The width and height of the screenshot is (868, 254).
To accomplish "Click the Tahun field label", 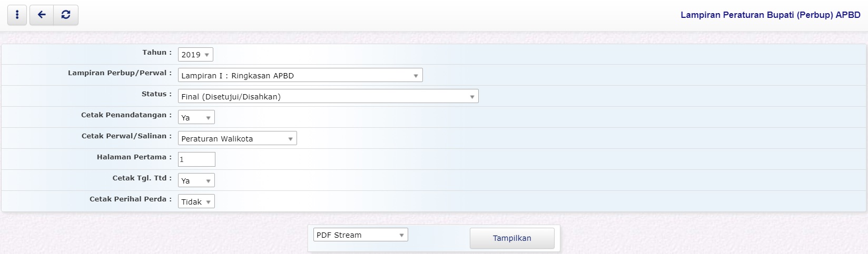I will (x=156, y=53).
